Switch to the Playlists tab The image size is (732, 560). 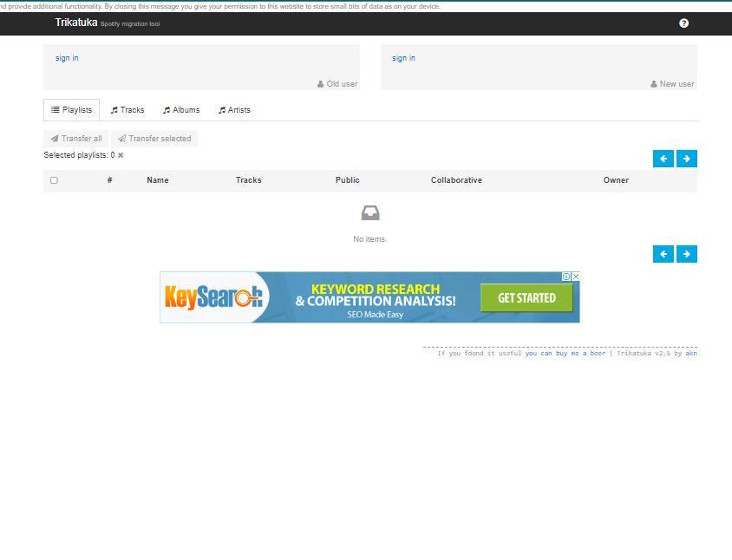click(x=71, y=110)
